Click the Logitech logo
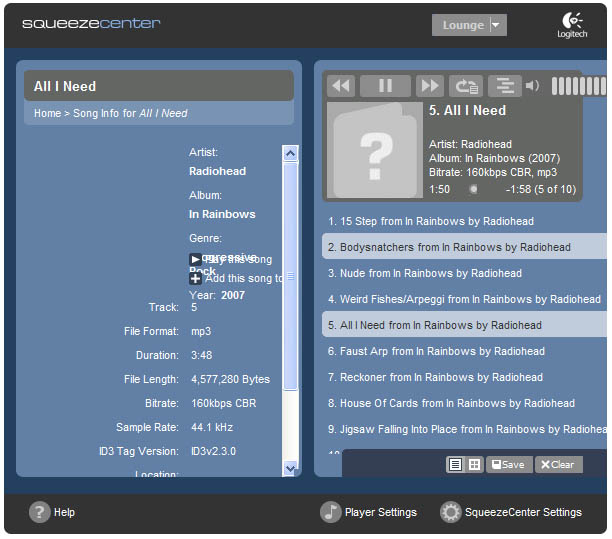612x539 pixels. [x=572, y=25]
